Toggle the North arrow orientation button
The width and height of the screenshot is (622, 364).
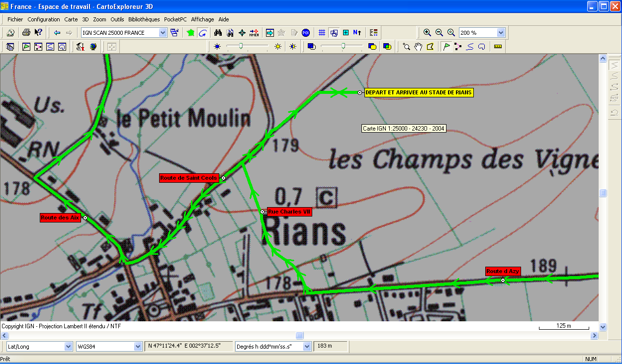[x=357, y=33]
